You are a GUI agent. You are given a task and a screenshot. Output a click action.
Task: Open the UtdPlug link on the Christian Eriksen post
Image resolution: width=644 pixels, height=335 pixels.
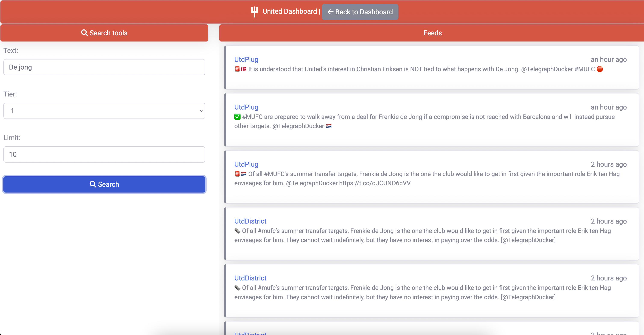click(246, 59)
